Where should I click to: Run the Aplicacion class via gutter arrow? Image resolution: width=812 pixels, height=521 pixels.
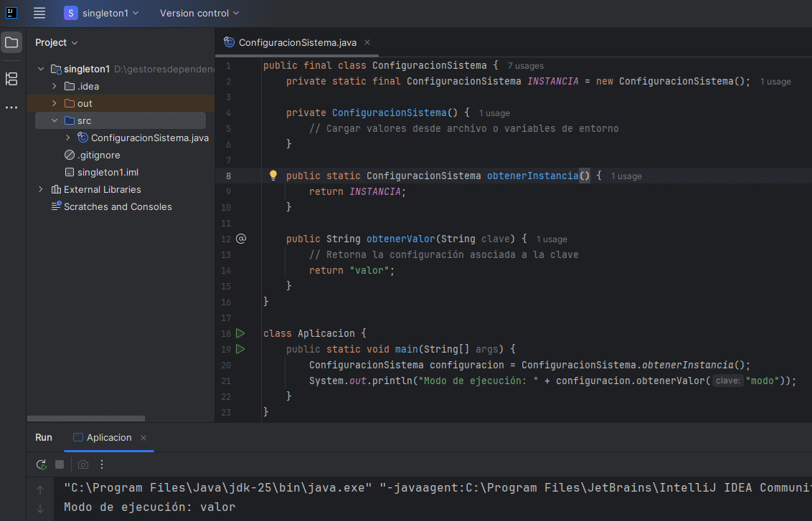click(240, 333)
